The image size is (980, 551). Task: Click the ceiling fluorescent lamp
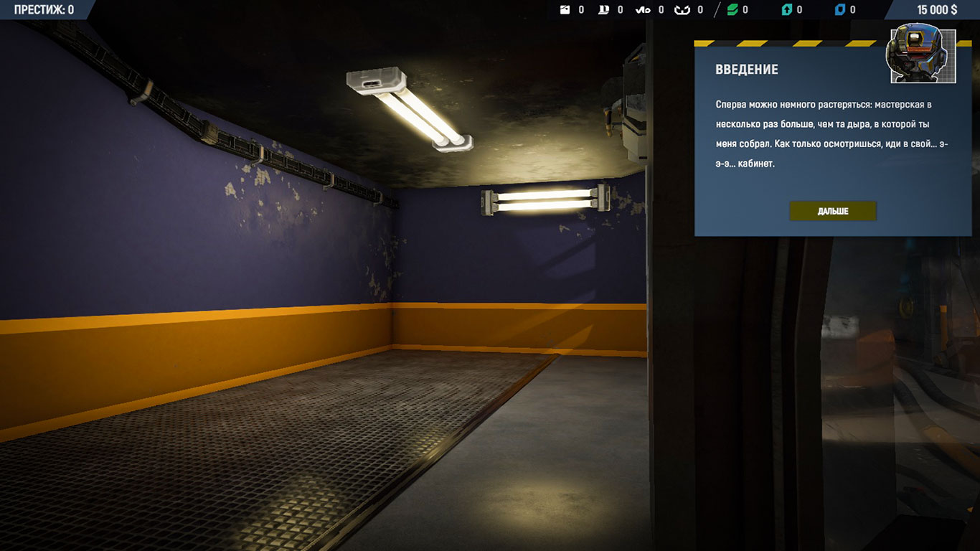tap(410, 108)
